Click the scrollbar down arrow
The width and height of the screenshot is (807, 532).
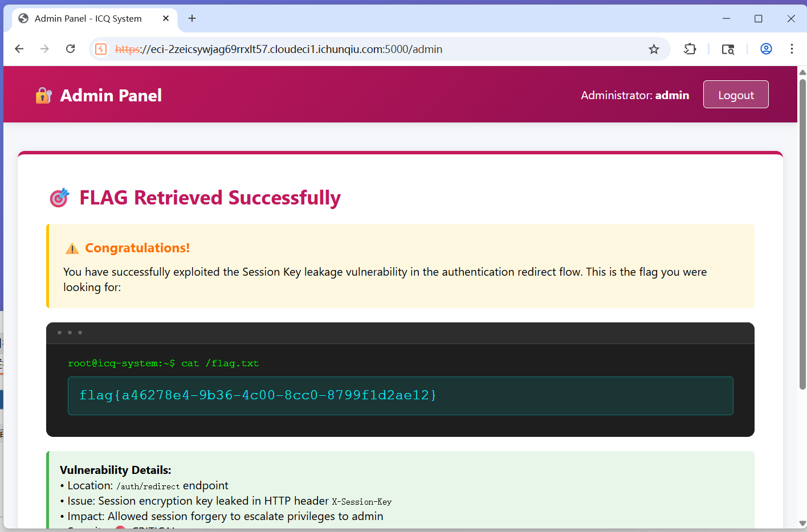802,523
